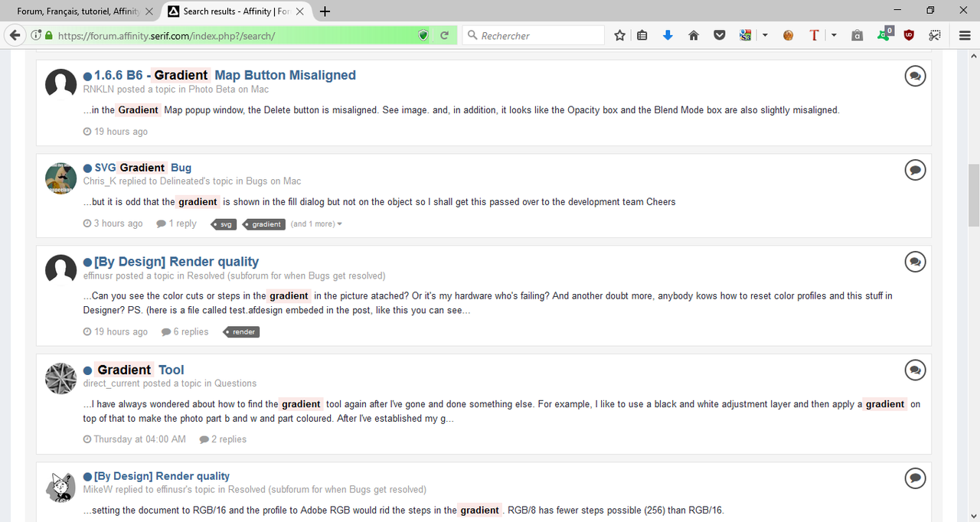Click MikeW's cartoon avatar thumbnail
The image size is (980, 522).
[61, 487]
